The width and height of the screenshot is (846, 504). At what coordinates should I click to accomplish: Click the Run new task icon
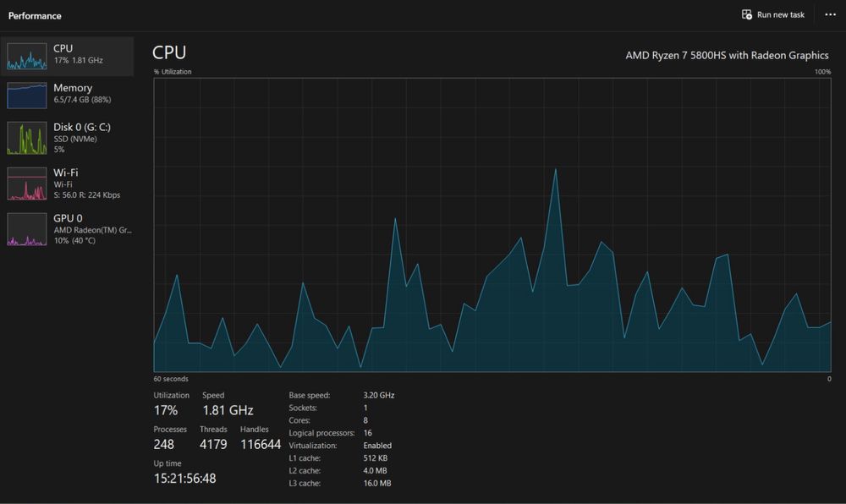coord(747,14)
